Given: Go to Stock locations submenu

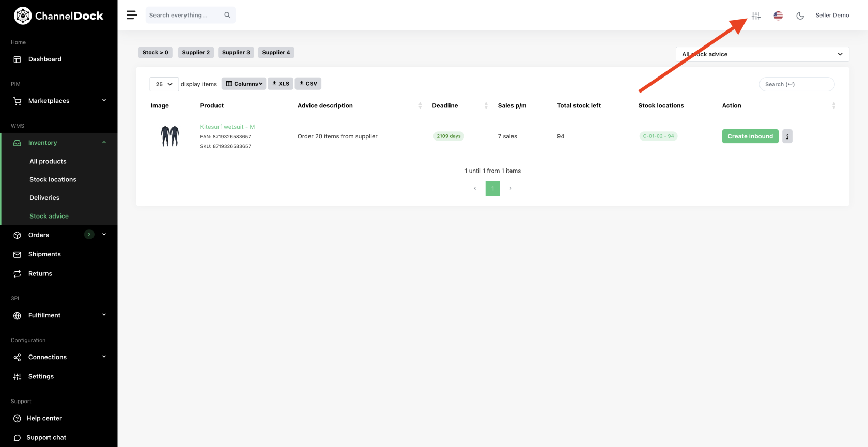Looking at the screenshot, I should pyautogui.click(x=53, y=179).
